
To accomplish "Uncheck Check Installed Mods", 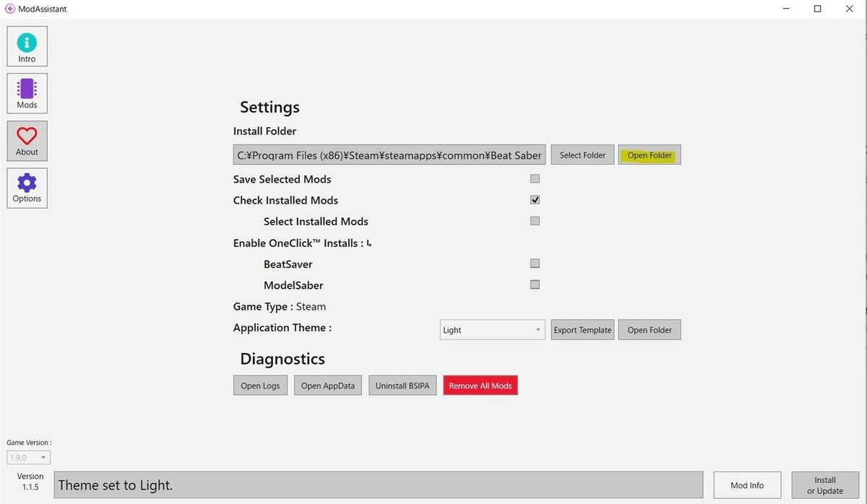I will point(535,199).
